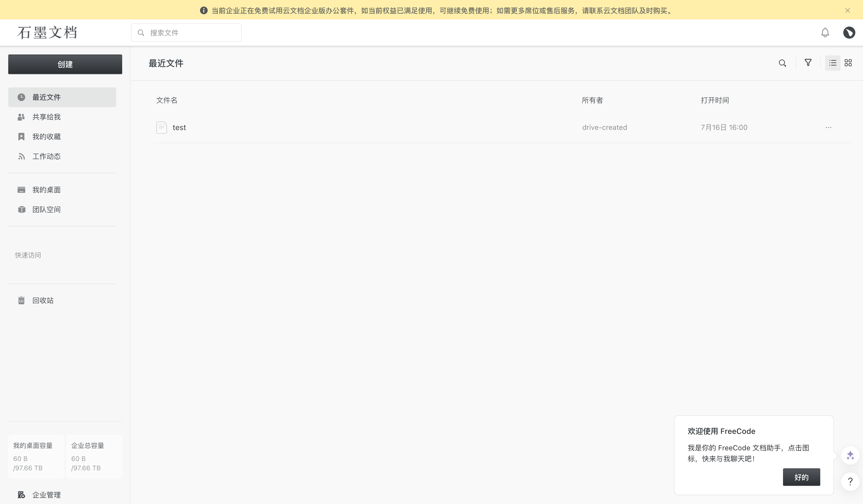Screen dimensions: 863x504
Task: Open 工作动态 feed
Action: pyautogui.click(x=62, y=156)
